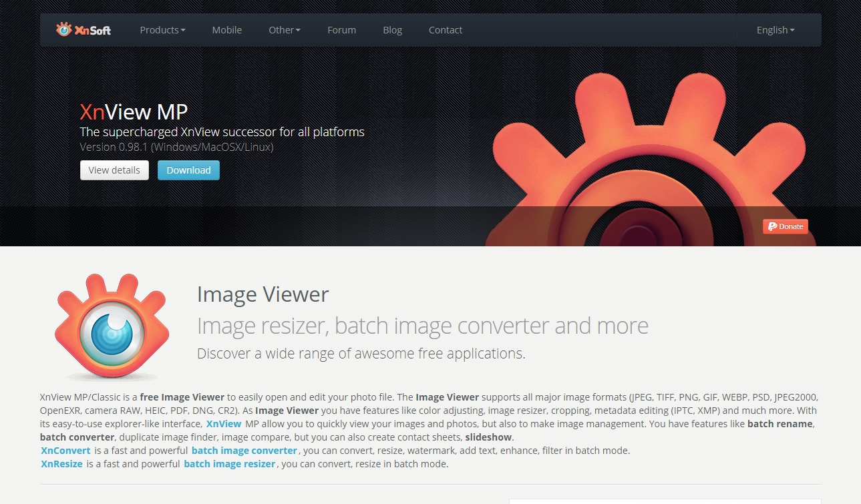Click the XnResize link
The height and width of the screenshot is (504, 861).
click(61, 463)
